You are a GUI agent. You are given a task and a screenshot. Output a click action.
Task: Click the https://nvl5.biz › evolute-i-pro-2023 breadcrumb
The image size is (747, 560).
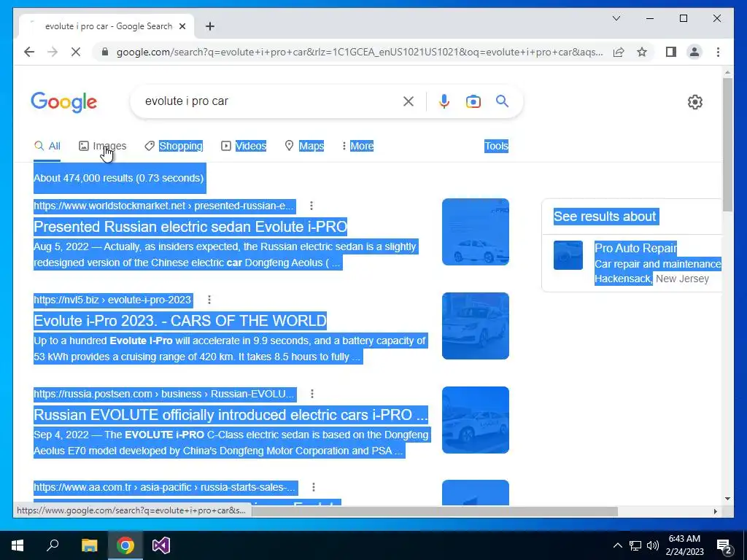[113, 300]
